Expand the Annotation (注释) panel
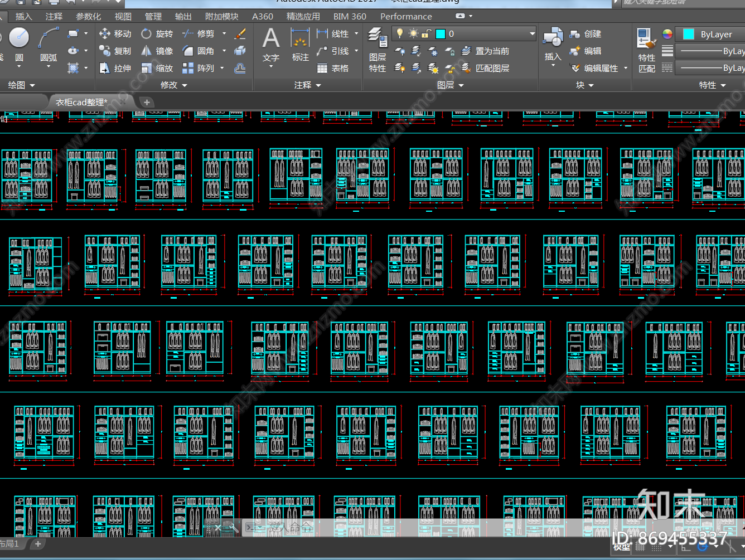This screenshot has width=745, height=560. coord(308,85)
